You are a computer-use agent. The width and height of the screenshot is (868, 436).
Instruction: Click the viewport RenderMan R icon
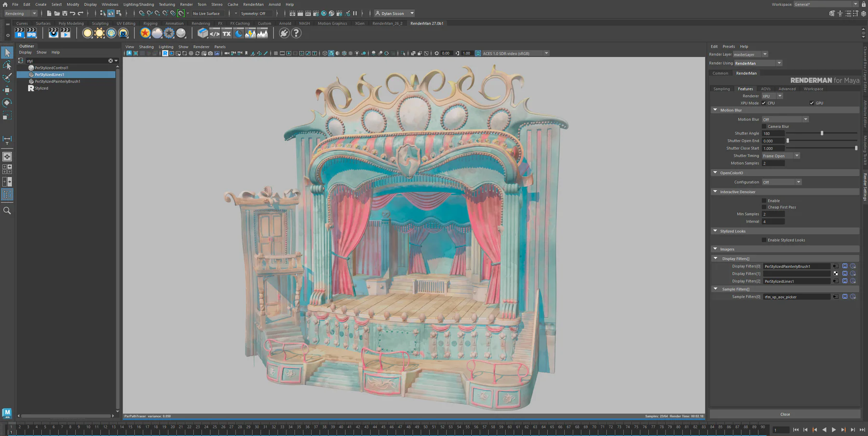pos(165,53)
